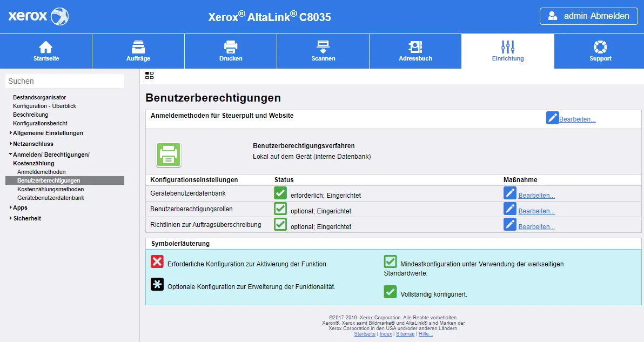
Task: Click pencil icon in Benutzerberechtigungsrollen row
Action: (x=510, y=209)
